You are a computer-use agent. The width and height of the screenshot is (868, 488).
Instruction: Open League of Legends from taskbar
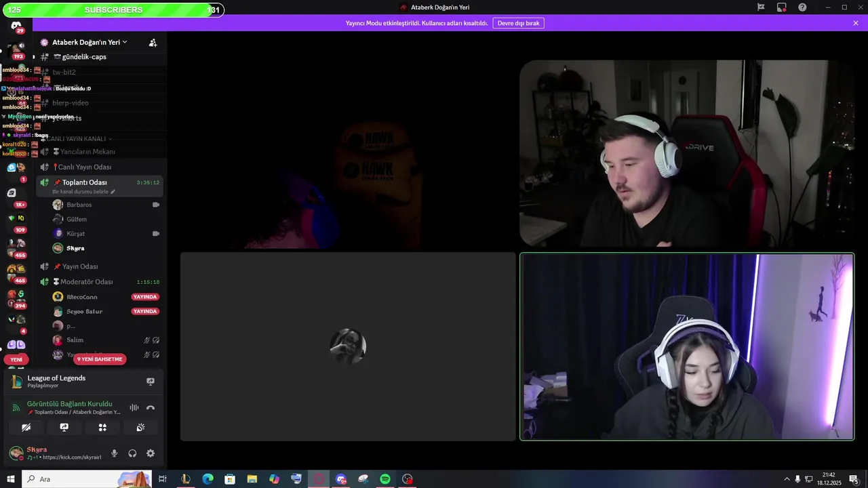tap(185, 479)
